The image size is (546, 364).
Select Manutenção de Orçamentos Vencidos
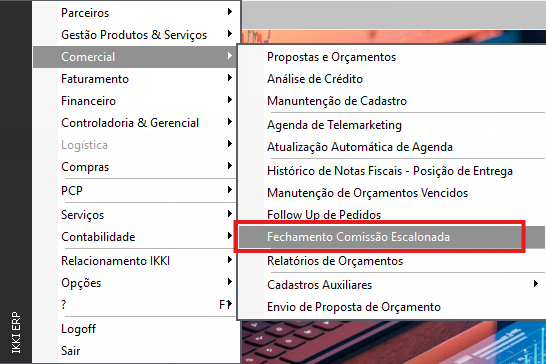(x=391, y=193)
